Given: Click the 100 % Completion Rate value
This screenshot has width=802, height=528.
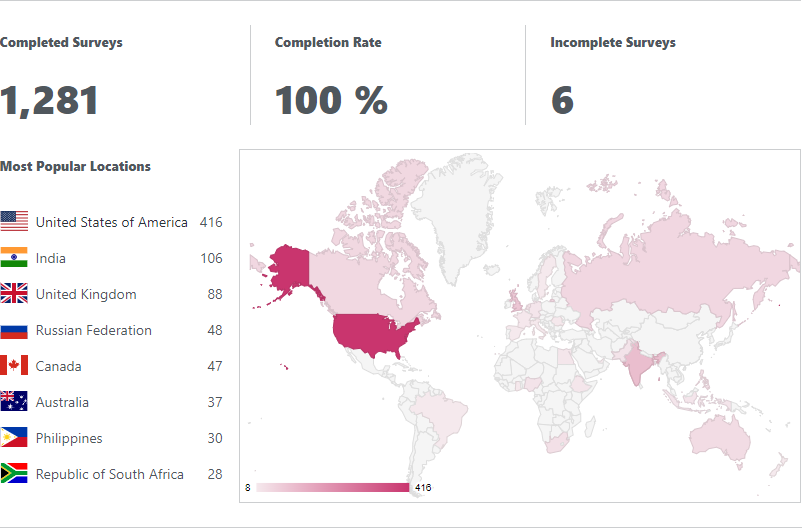Looking at the screenshot, I should pyautogui.click(x=331, y=101).
